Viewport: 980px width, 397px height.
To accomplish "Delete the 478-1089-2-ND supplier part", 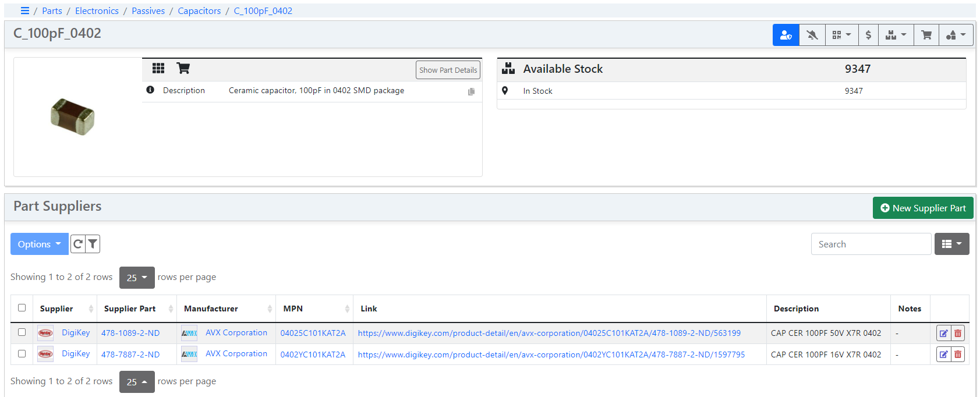I will 958,334.
